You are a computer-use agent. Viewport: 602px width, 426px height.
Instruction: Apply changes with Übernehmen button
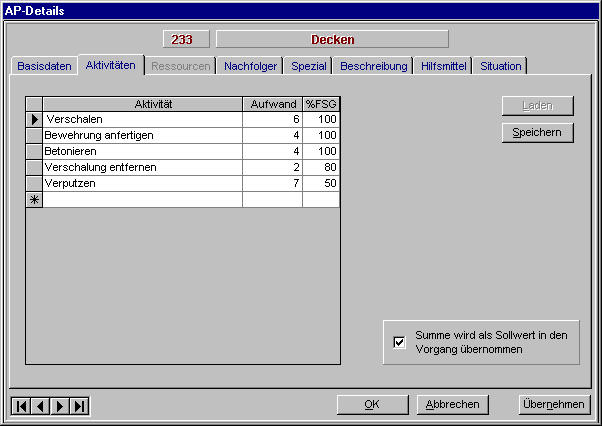coord(553,405)
